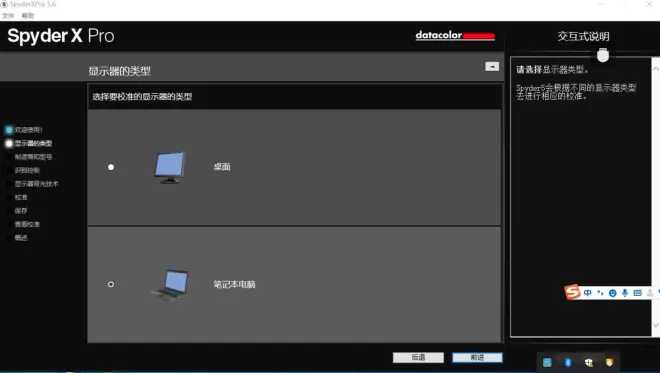This screenshot has height=373, width=660.
Task: Click the 后退 back button
Action: 418,357
